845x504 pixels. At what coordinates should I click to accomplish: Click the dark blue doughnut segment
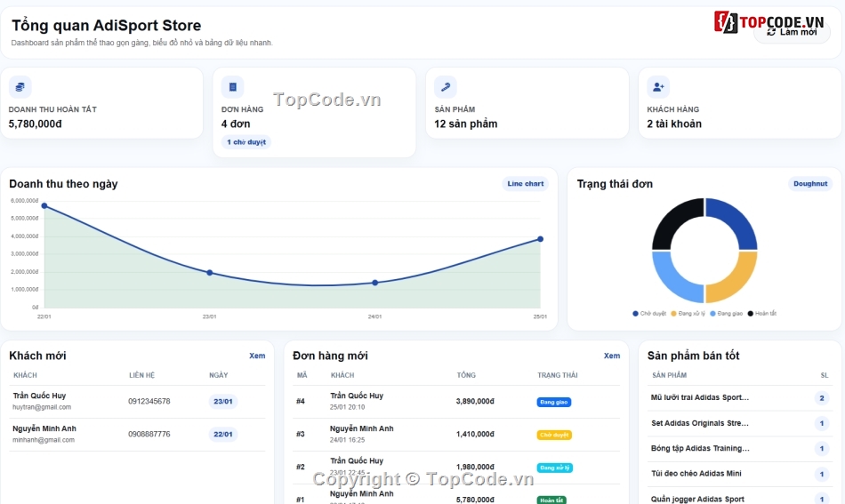pyautogui.click(x=736, y=220)
